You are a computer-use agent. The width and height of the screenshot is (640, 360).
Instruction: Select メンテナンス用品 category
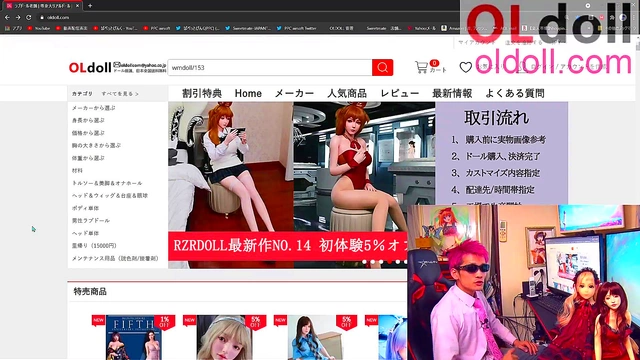point(115,258)
